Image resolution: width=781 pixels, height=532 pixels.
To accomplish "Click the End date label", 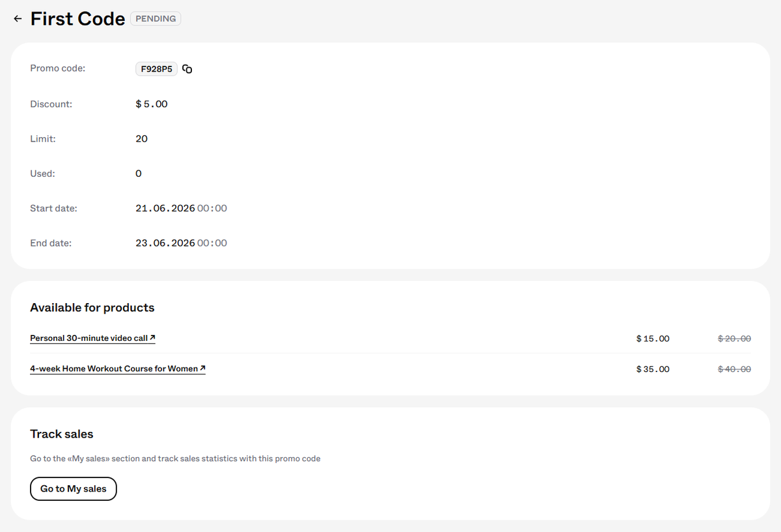I will click(x=51, y=243).
